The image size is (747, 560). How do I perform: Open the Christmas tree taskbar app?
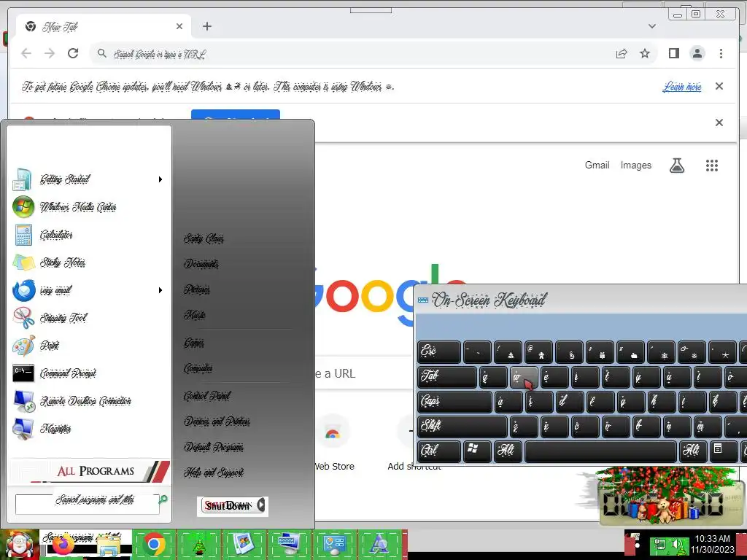point(198,544)
